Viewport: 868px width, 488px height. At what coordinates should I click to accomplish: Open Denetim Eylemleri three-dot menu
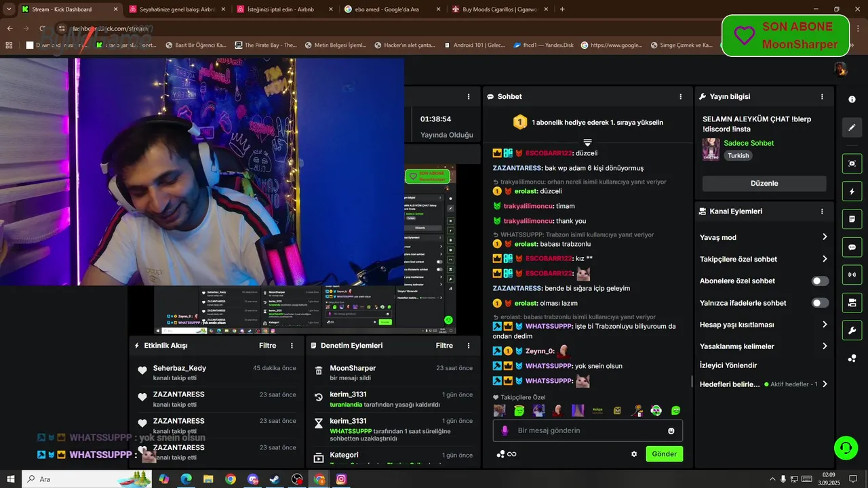tap(469, 346)
